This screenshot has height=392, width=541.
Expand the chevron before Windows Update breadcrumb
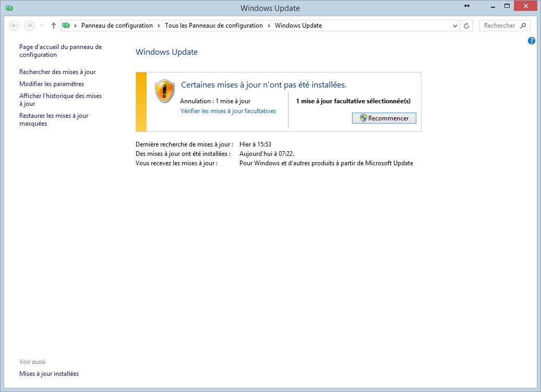269,26
